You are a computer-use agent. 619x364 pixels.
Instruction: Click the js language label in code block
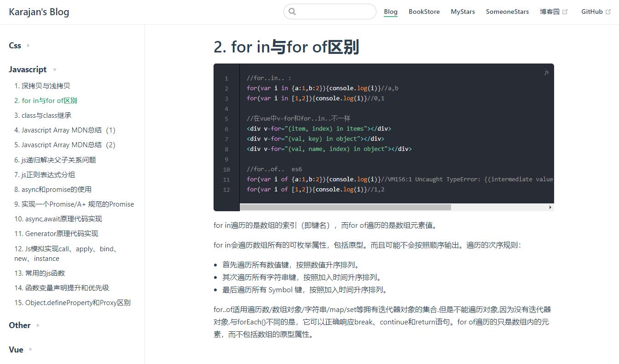tap(546, 72)
